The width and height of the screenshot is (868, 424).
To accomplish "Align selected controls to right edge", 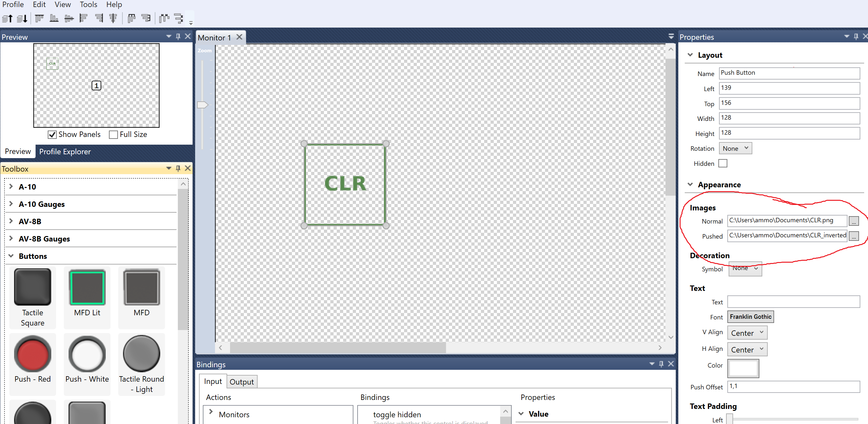I will 99,18.
